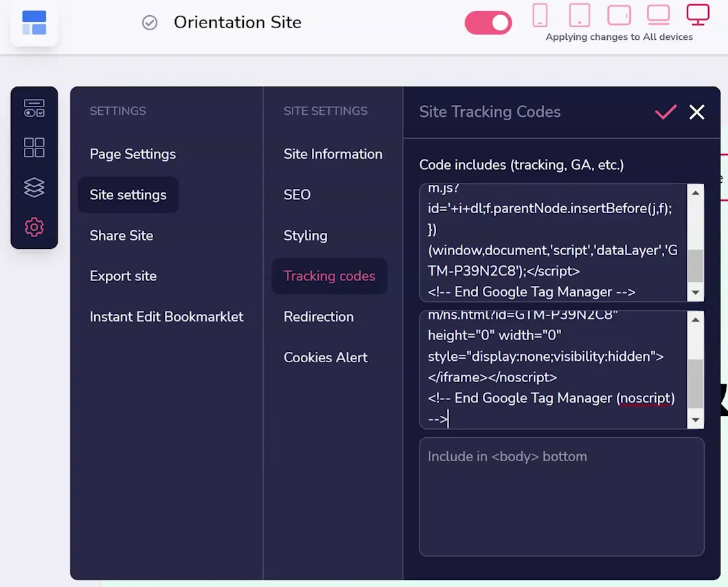
Task: Select Site settings menu item
Action: pos(128,195)
